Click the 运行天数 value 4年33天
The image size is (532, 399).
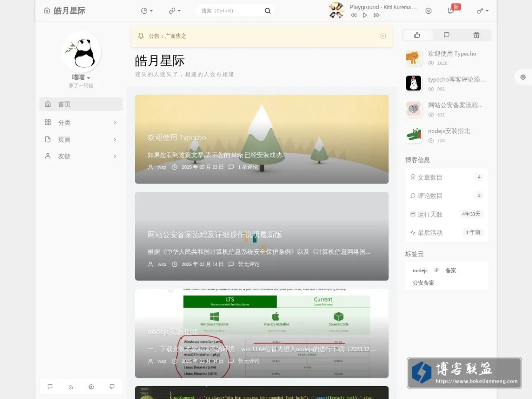(x=471, y=214)
